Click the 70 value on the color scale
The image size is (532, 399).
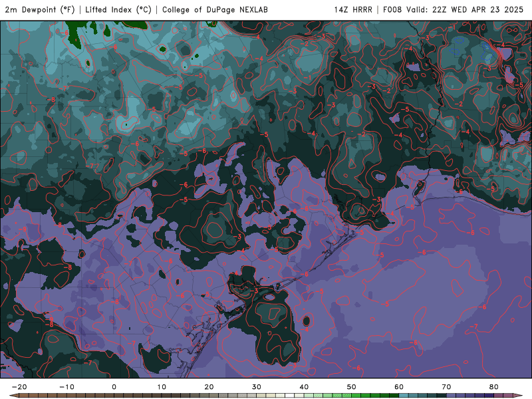446,387
